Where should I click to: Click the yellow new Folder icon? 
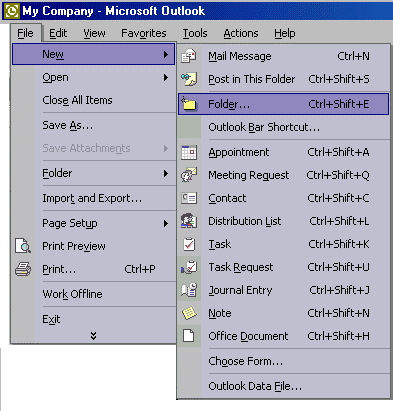point(189,104)
